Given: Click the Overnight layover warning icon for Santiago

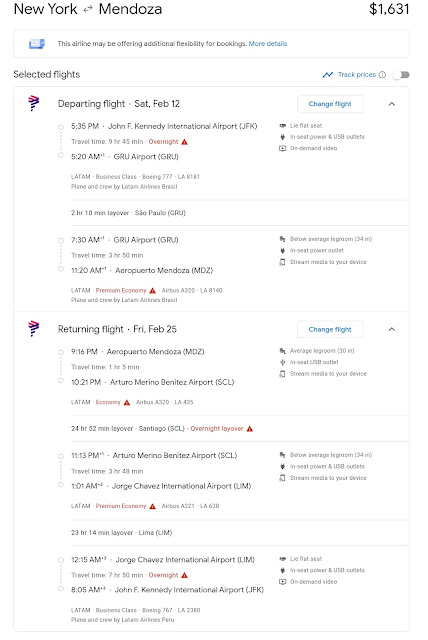Looking at the screenshot, I should click(250, 429).
